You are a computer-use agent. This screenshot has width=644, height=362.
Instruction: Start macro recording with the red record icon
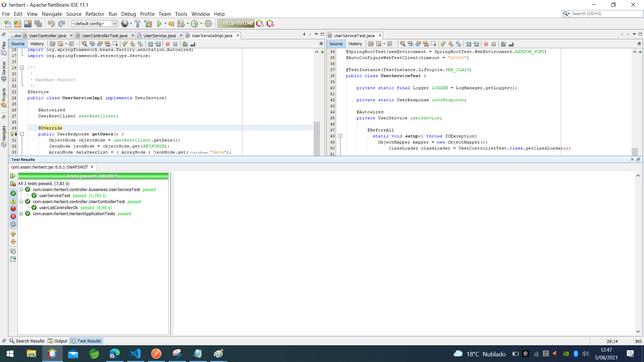point(167,44)
